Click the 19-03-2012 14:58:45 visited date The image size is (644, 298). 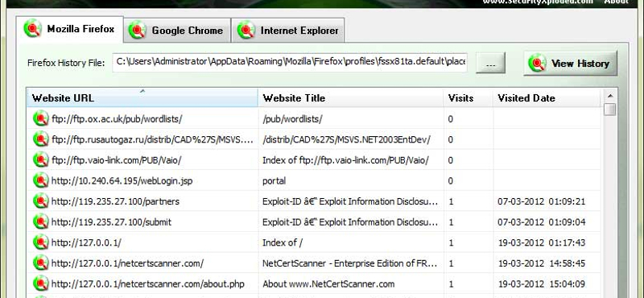point(541,263)
